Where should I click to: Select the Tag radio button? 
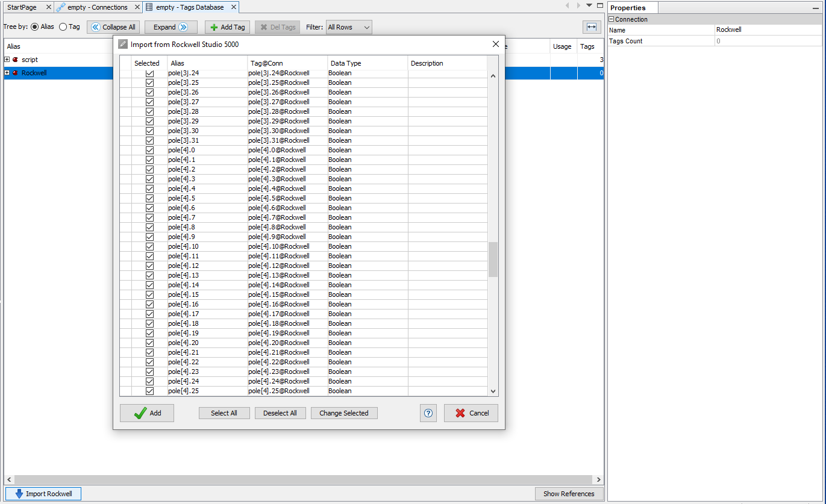click(63, 27)
